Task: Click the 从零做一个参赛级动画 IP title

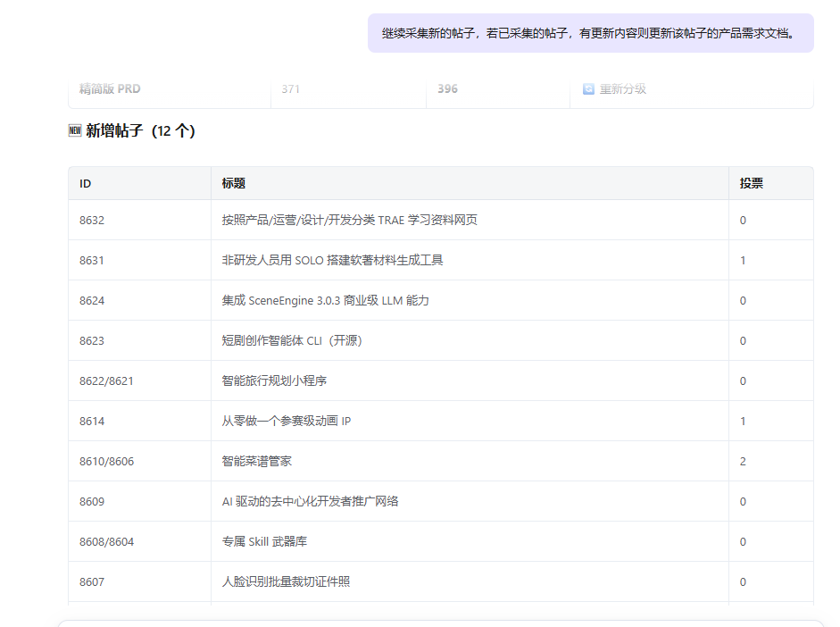Action: [286, 422]
